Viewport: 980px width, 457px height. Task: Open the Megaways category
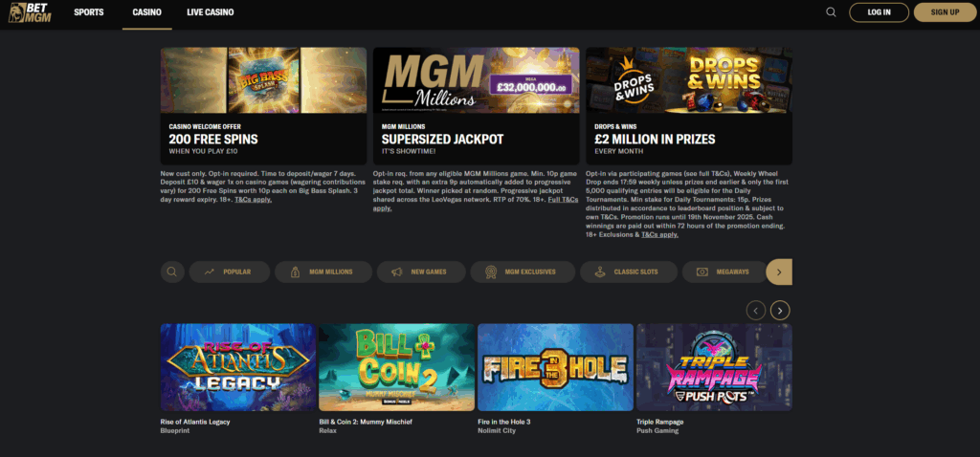click(724, 272)
